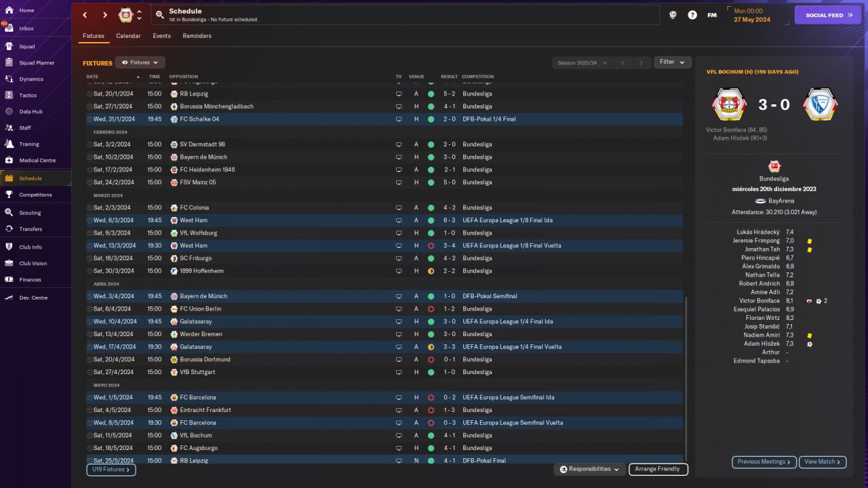Expand the club switcher arrows
Image resolution: width=868 pixels, height=488 pixels.
click(139, 15)
